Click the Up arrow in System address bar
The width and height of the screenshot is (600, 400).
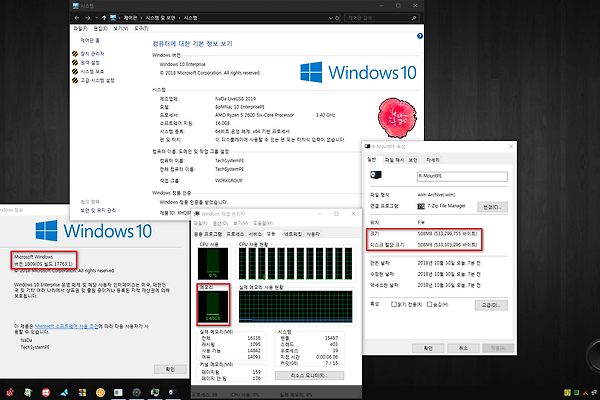click(104, 18)
